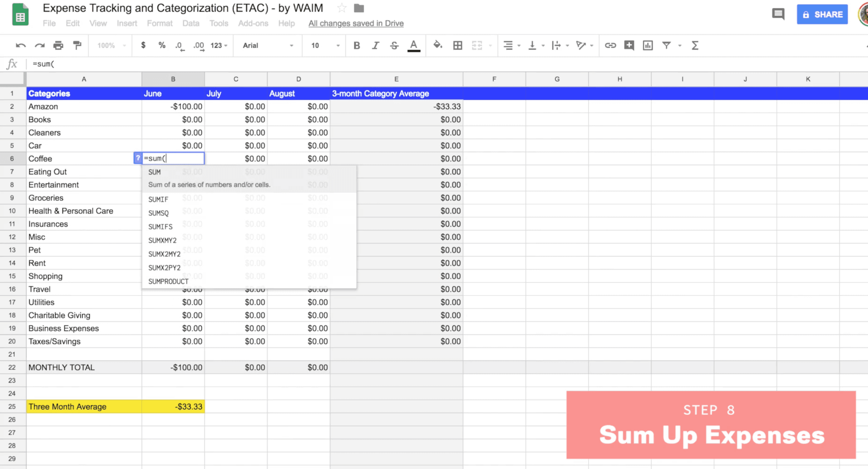
Task: Click the print icon
Action: (58, 46)
